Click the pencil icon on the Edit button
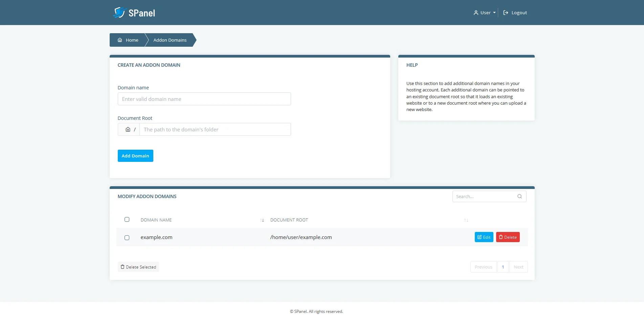Viewport: 644px width, 321px height. coord(480,237)
